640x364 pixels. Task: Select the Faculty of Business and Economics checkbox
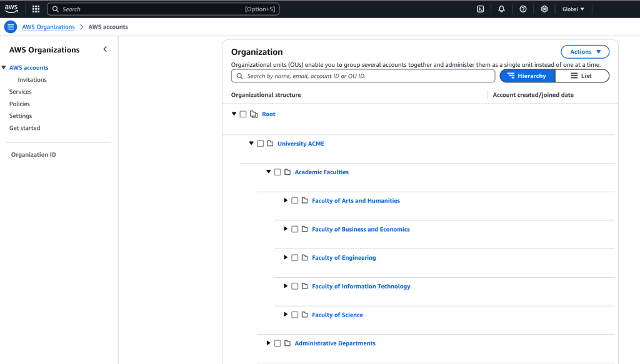[x=295, y=229]
